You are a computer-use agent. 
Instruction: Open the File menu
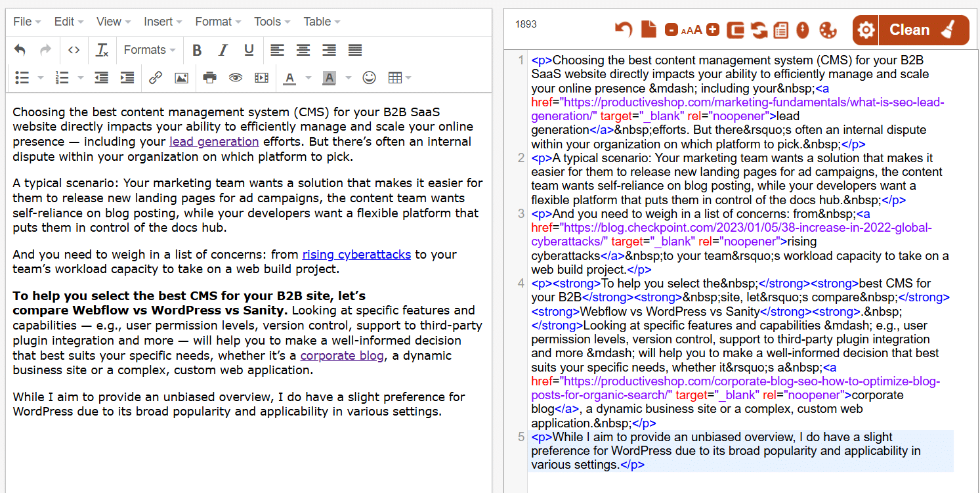(x=27, y=22)
